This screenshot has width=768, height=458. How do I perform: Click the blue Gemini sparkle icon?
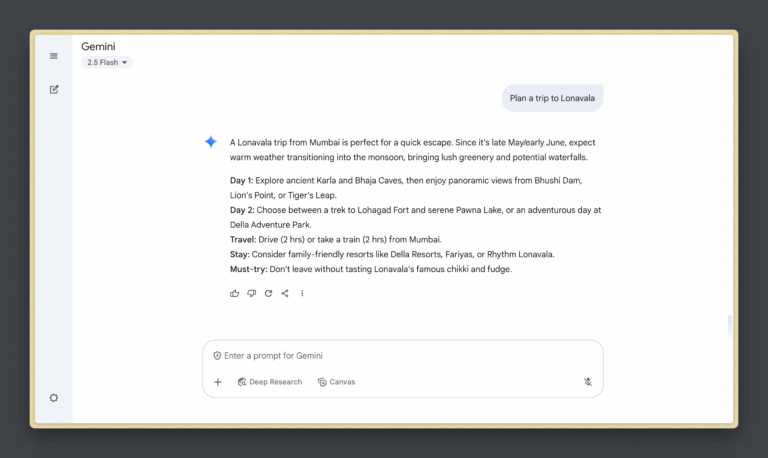(210, 142)
